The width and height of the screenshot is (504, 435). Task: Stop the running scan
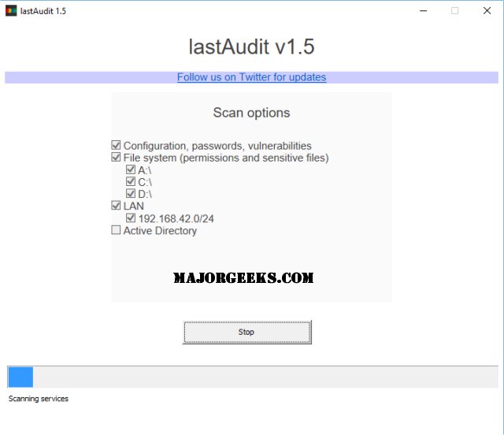246,332
